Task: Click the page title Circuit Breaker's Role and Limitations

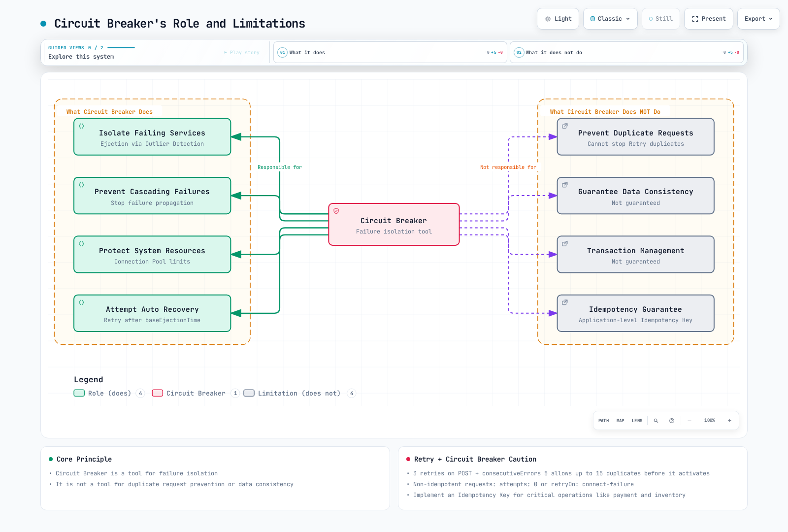Action: point(180,24)
